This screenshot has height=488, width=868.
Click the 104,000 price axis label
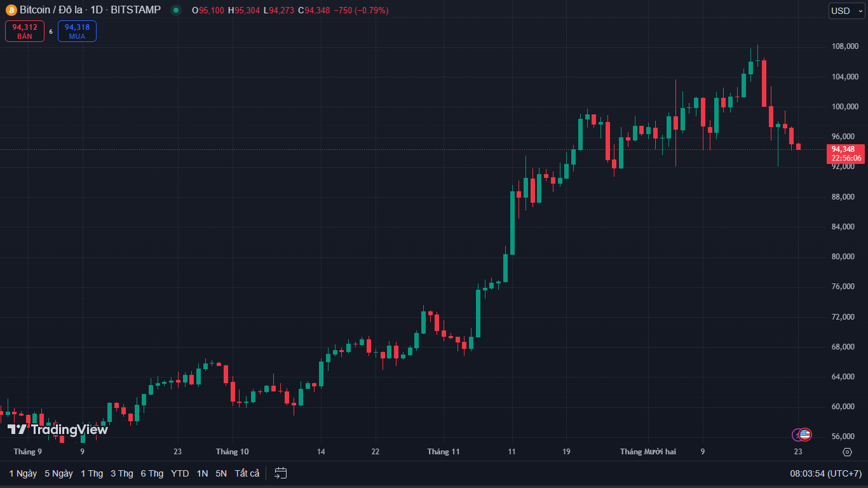pyautogui.click(x=845, y=77)
